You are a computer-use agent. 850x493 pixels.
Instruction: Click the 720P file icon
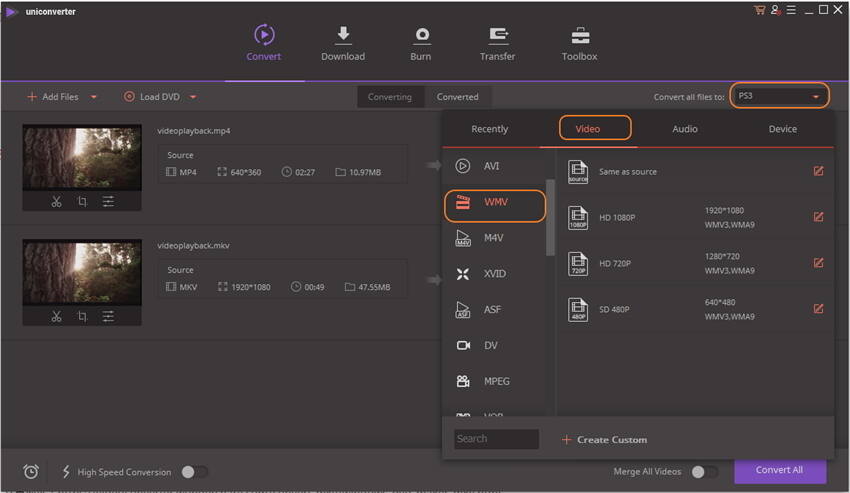[x=578, y=264]
